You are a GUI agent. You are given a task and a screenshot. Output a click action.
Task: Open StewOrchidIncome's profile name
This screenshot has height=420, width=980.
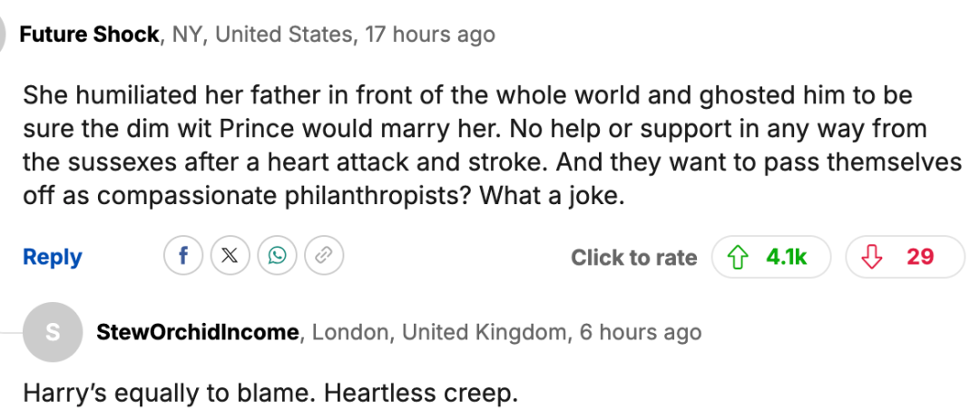point(198,332)
